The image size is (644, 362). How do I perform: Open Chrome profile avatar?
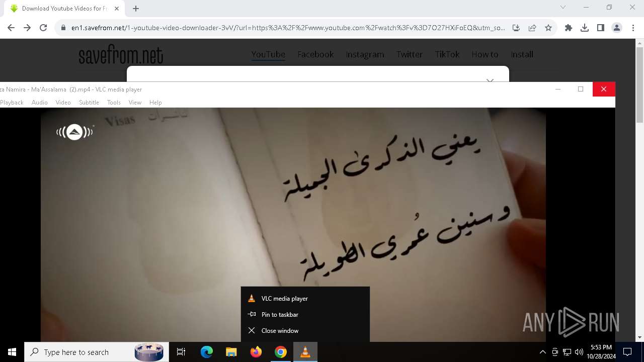pyautogui.click(x=617, y=28)
